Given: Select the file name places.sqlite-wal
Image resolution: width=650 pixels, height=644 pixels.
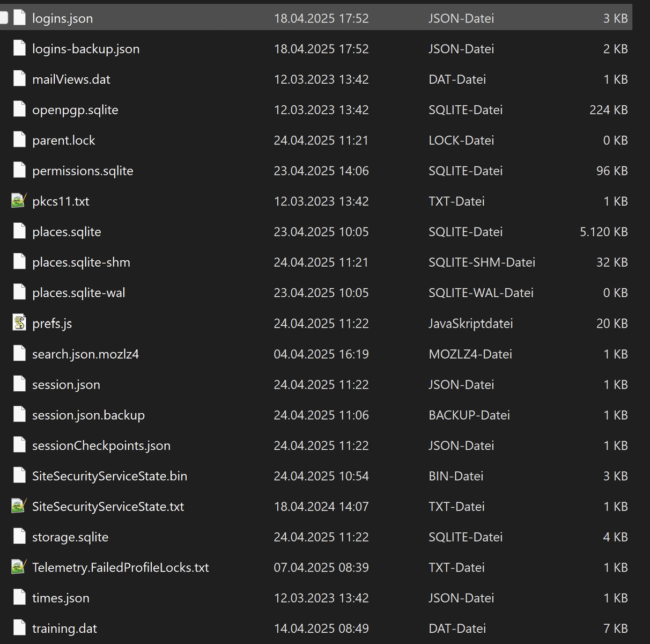Looking at the screenshot, I should pyautogui.click(x=78, y=294).
